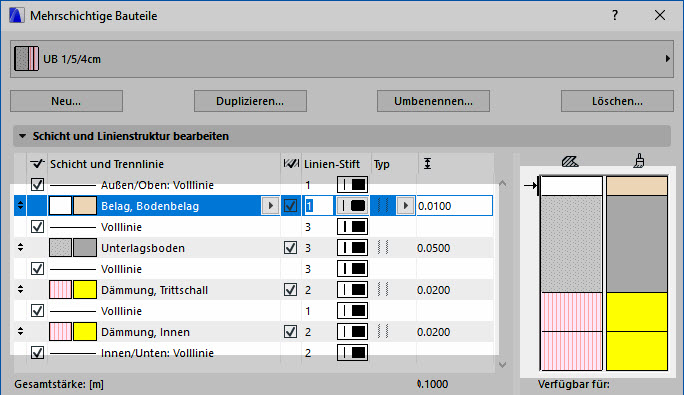Viewport: 684px width, 395px height.
Task: Click the cut fill preview header icon
Action: tap(570, 162)
